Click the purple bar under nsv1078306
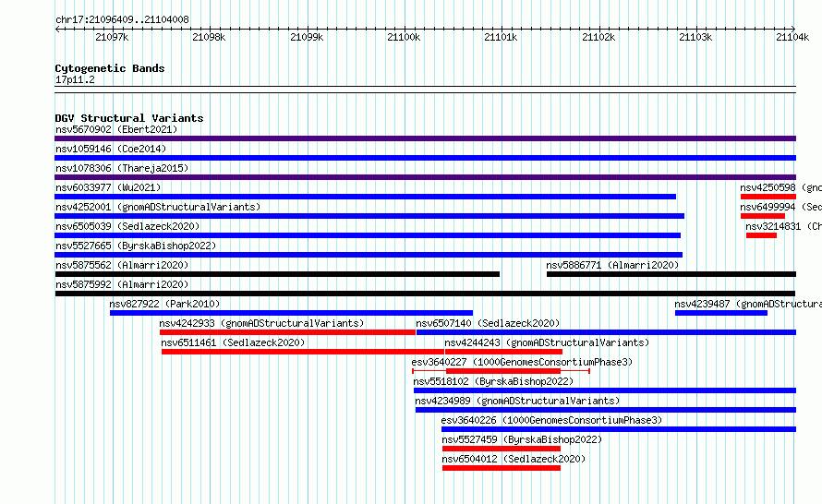 click(x=425, y=177)
